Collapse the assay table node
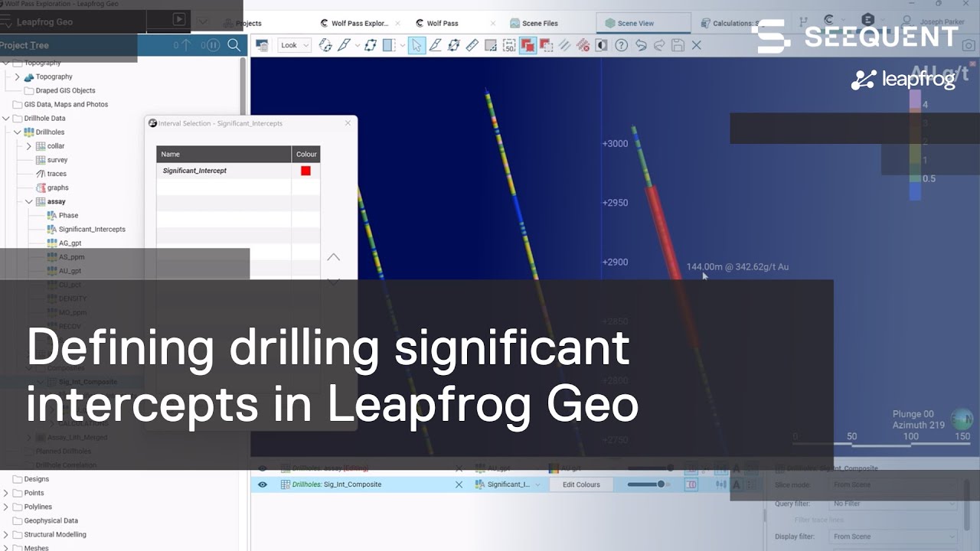The height and width of the screenshot is (551, 980). 29,202
